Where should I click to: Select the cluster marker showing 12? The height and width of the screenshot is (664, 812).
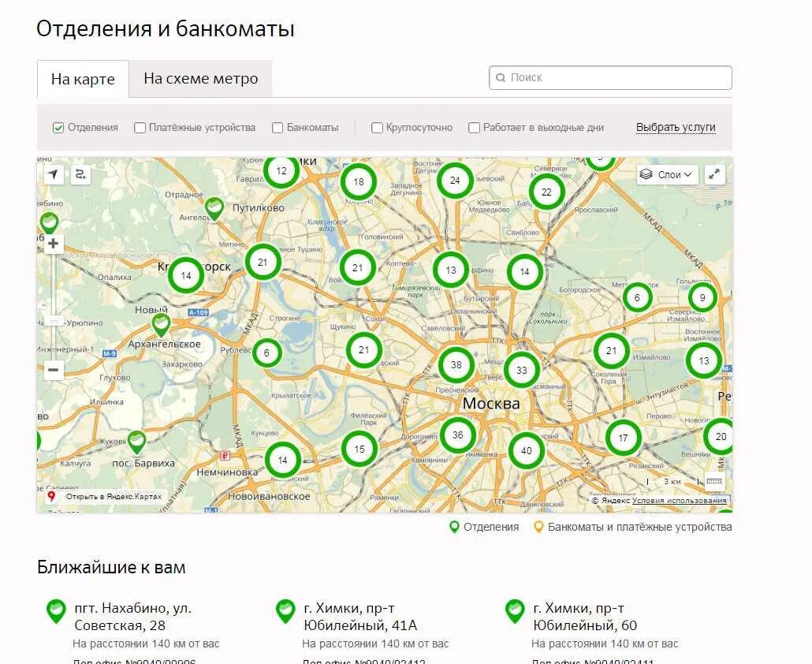click(281, 171)
